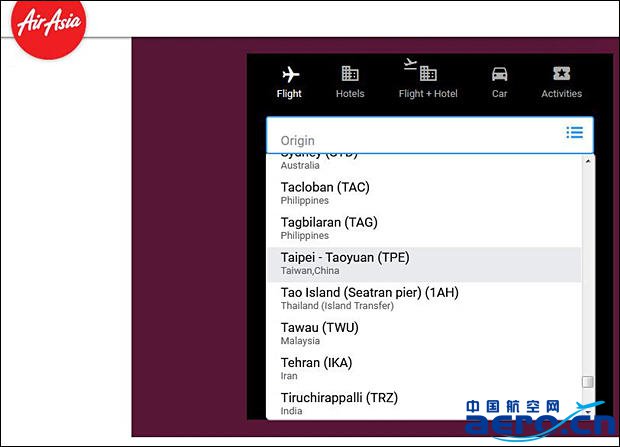620x447 pixels.
Task: Switch to the Activities tab label
Action: [x=561, y=94]
